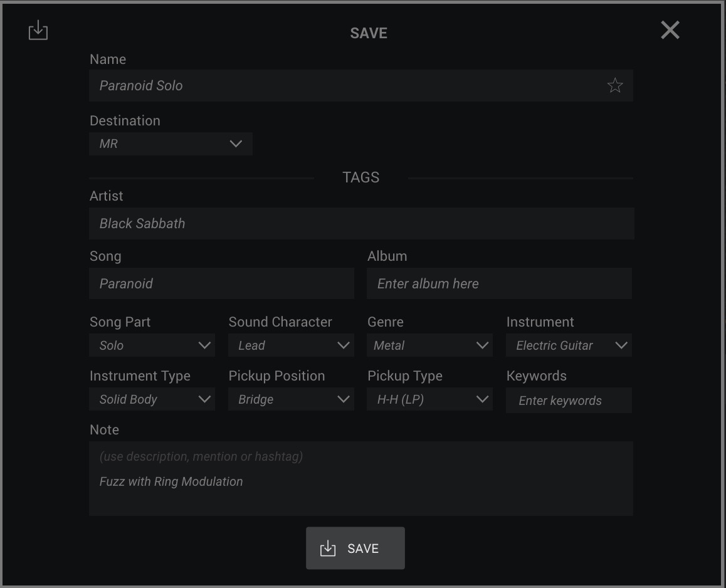The width and height of the screenshot is (726, 588).
Task: Mark preset as favorite with star icon
Action: (615, 85)
